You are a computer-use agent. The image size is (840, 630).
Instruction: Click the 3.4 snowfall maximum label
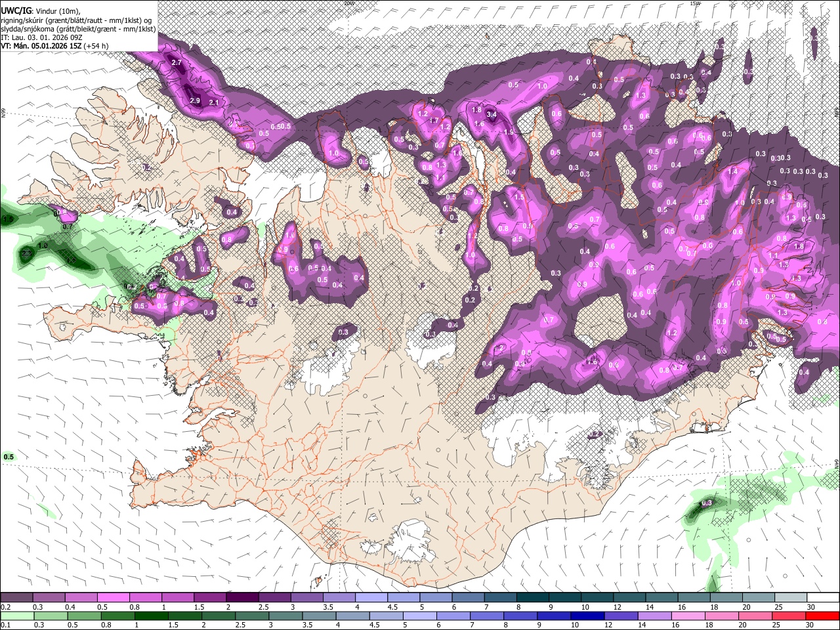491,115
